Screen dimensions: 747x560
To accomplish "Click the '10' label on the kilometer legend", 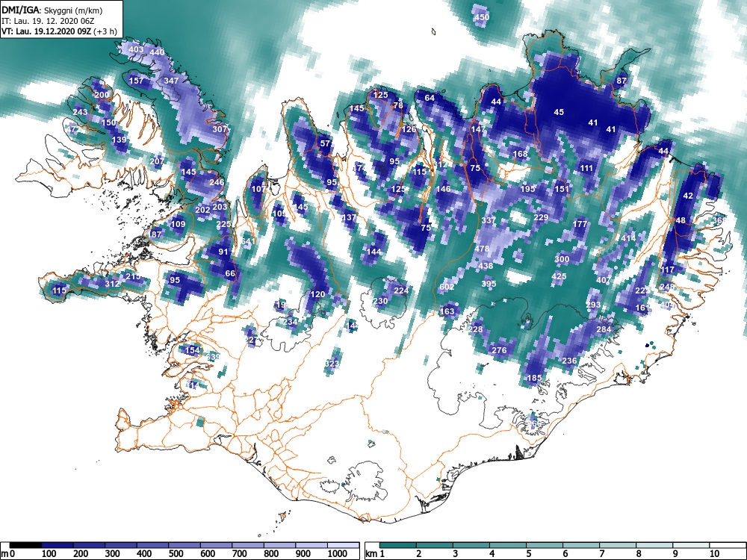I will click(x=713, y=554).
